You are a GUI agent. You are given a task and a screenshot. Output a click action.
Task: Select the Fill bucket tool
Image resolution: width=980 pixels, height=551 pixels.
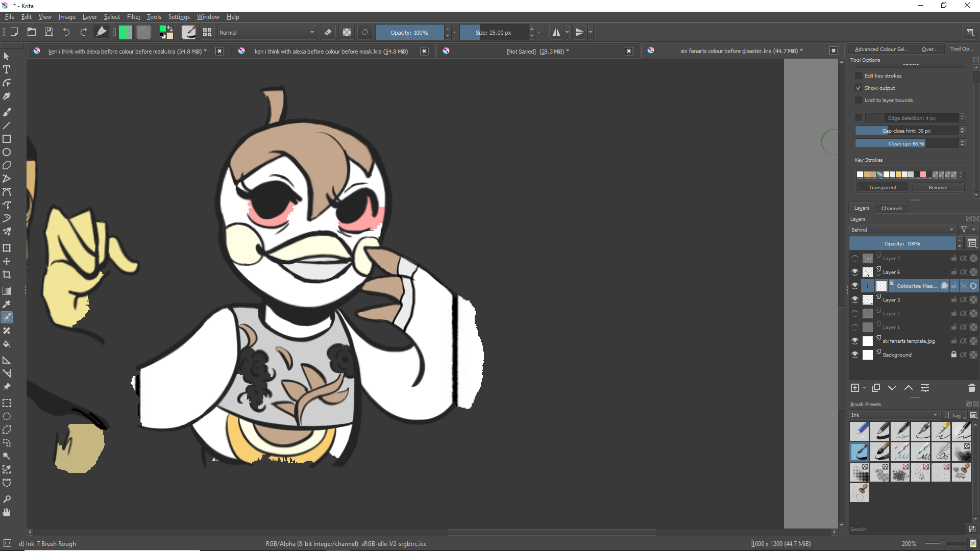tap(7, 344)
